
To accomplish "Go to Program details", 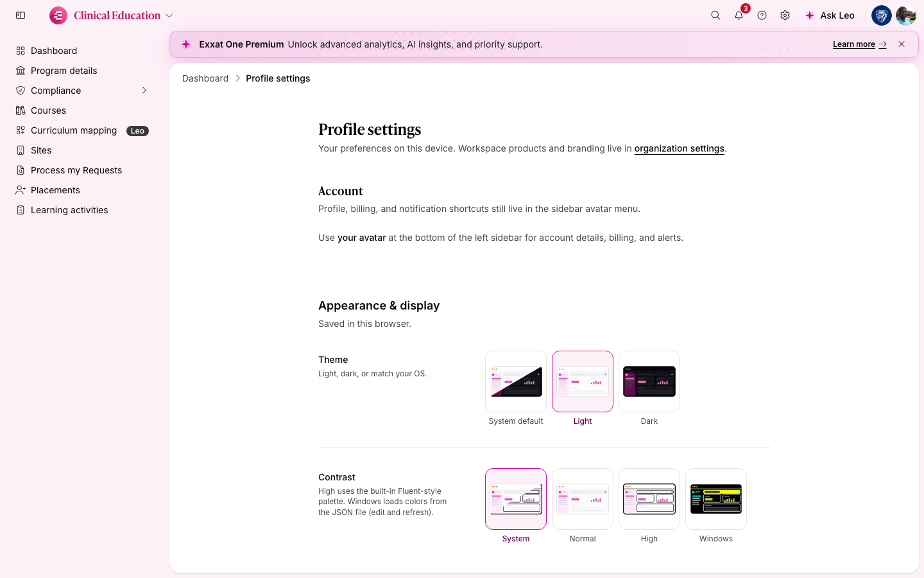I will (x=82, y=71).
